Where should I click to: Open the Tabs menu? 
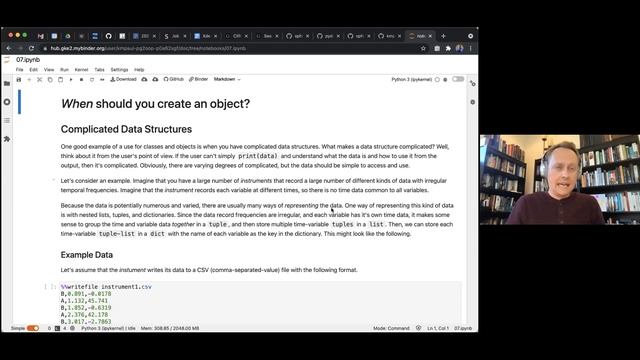(x=99, y=70)
